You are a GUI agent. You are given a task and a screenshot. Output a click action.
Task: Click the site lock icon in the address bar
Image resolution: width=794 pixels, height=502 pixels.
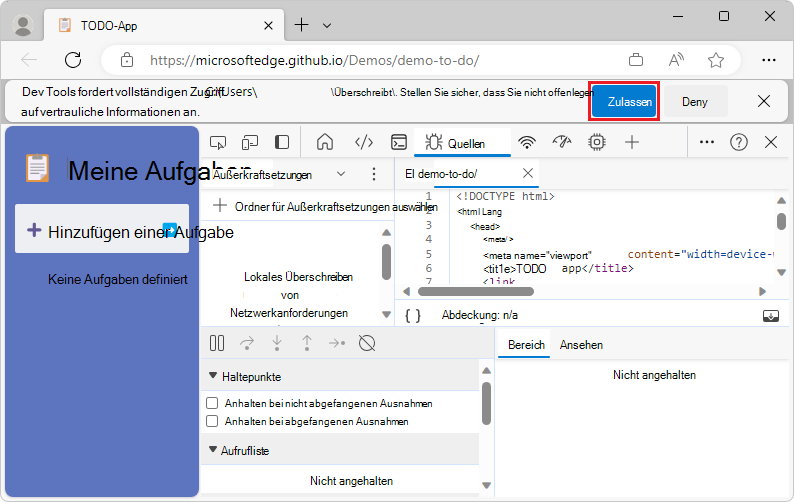(x=127, y=60)
